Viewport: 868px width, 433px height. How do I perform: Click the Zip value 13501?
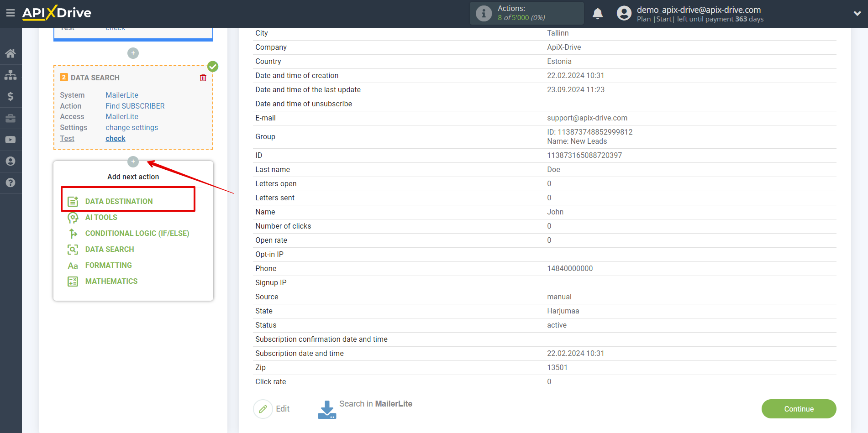(557, 367)
